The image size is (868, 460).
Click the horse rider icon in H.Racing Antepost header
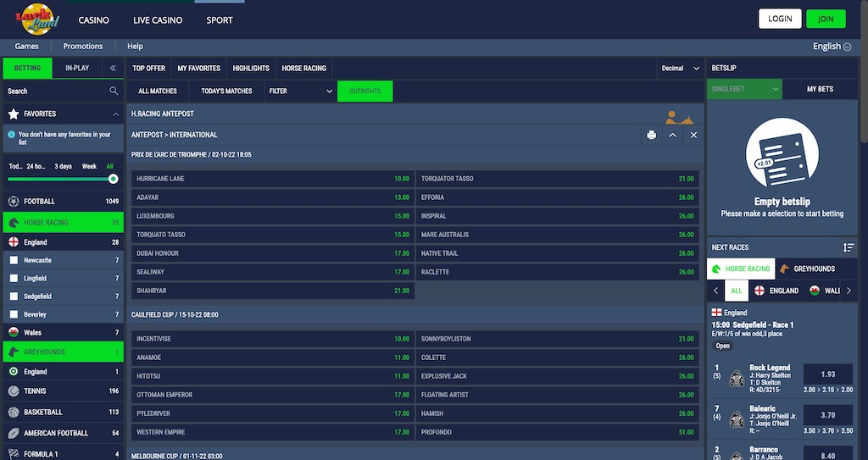(679, 117)
